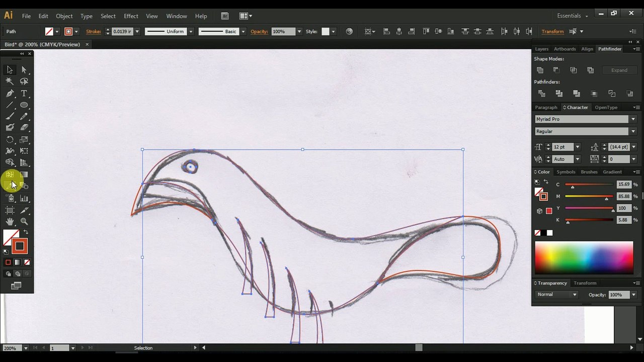Click the Trim pathfinder icon
This screenshot has width=644, height=362.
559,94
